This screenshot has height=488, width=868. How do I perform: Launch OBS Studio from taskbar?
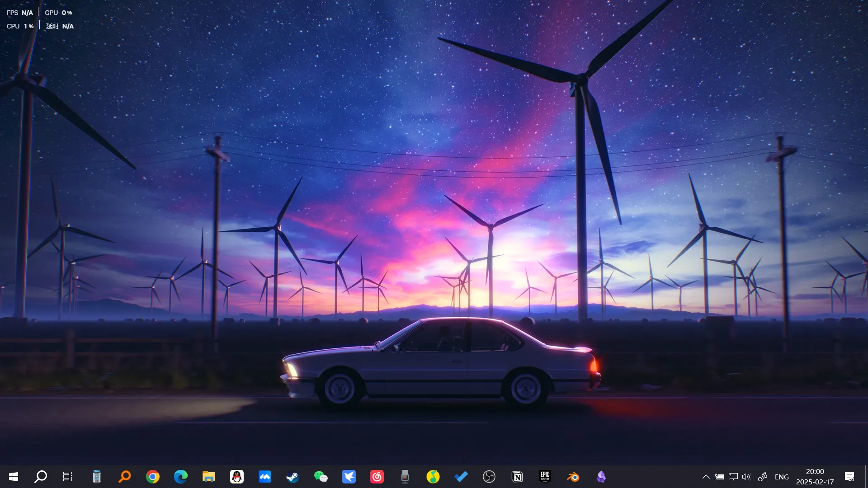coord(489,477)
